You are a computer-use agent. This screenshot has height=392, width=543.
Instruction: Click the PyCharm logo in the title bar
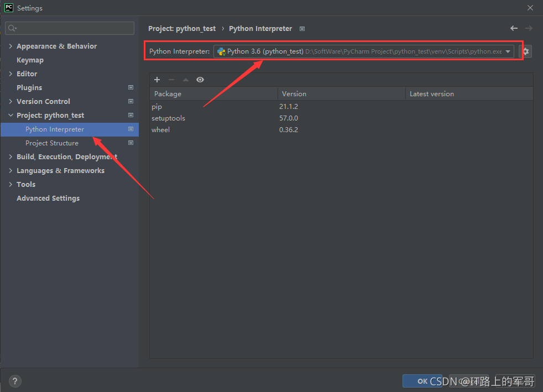[x=8, y=8]
